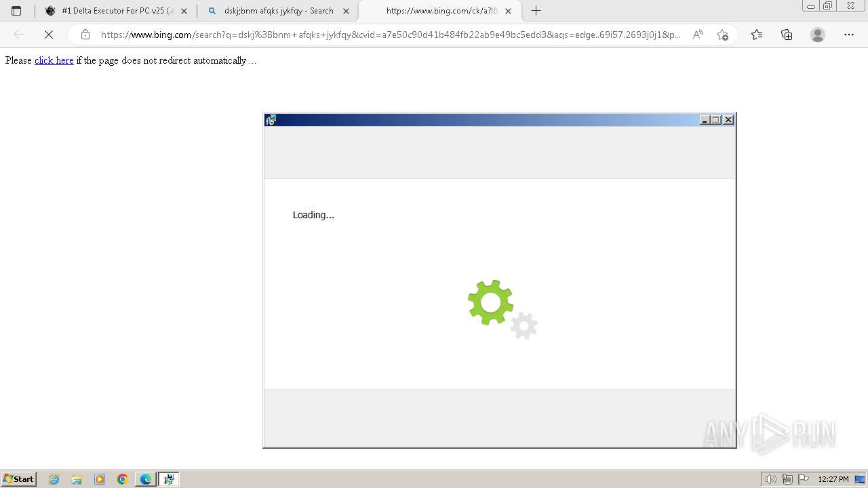The image size is (868, 488).
Task: Stop loading the page
Action: coord(49,35)
